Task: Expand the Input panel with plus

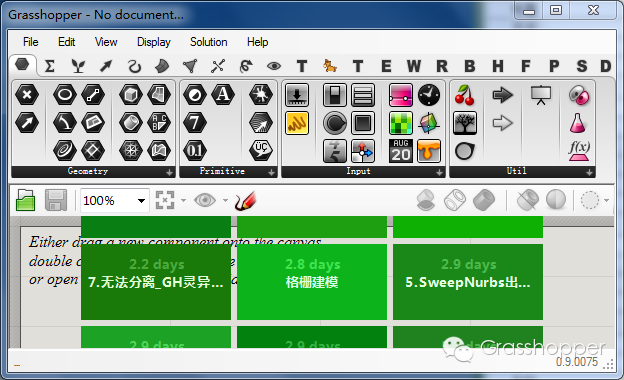Action: tap(439, 172)
